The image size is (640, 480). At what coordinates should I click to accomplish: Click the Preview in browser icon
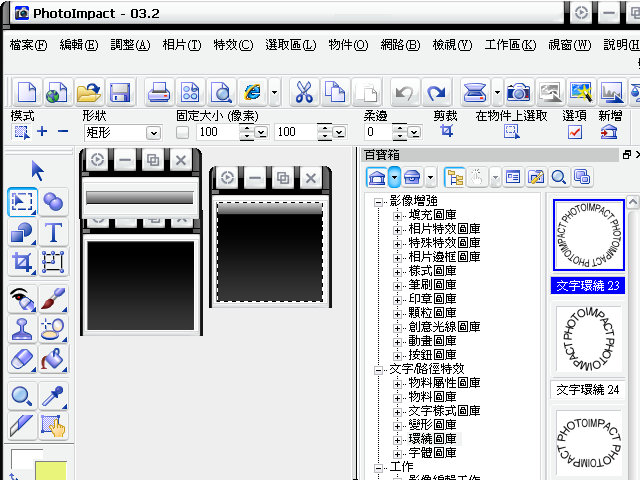click(x=253, y=92)
